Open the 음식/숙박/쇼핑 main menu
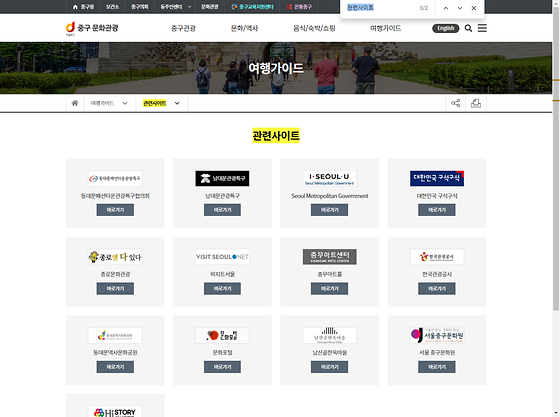This screenshot has height=417, width=560. pos(314,28)
